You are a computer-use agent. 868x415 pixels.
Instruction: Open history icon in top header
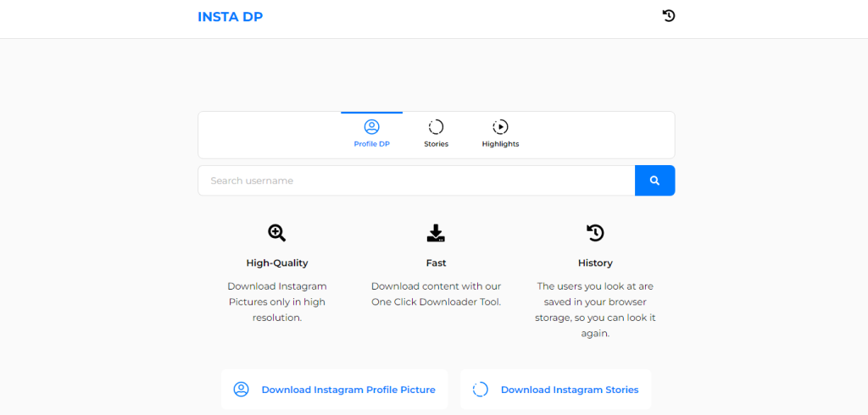click(x=669, y=16)
